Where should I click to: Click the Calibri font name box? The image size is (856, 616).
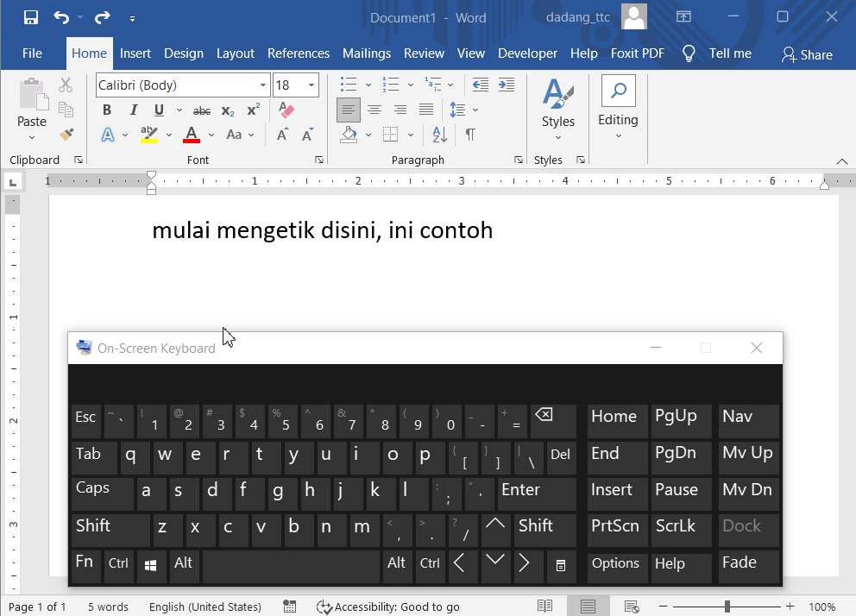[173, 85]
